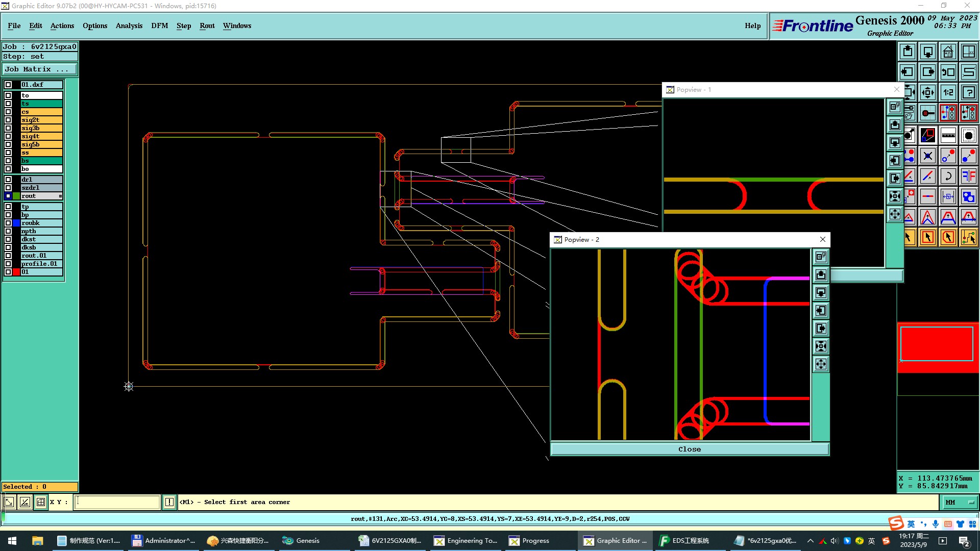Expand the rout layer small indicator
This screenshot has width=980, height=551.
(60, 196)
